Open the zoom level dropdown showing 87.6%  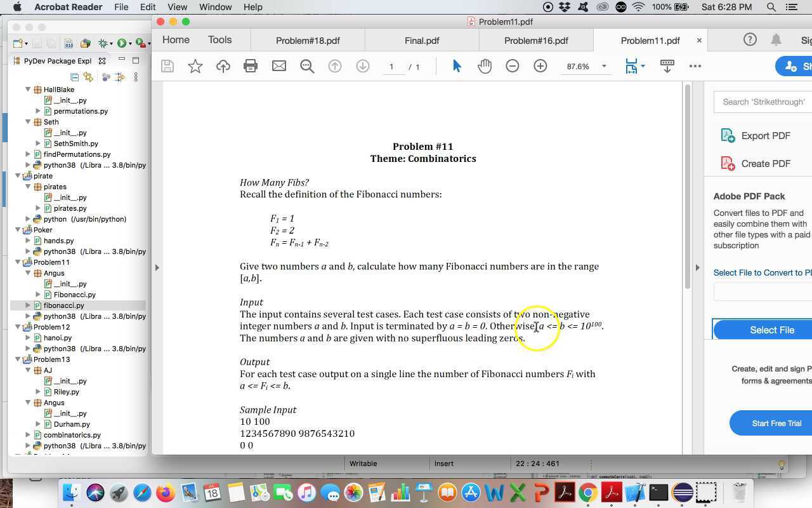click(603, 65)
